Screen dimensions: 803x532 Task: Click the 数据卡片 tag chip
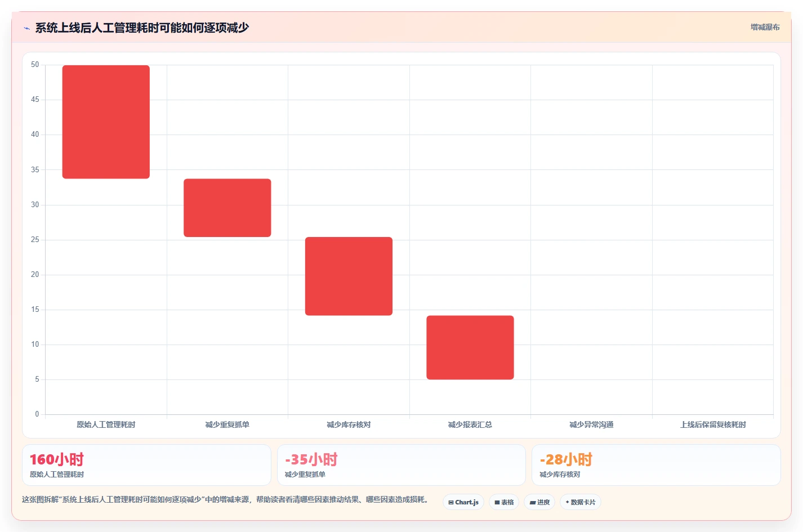click(581, 502)
